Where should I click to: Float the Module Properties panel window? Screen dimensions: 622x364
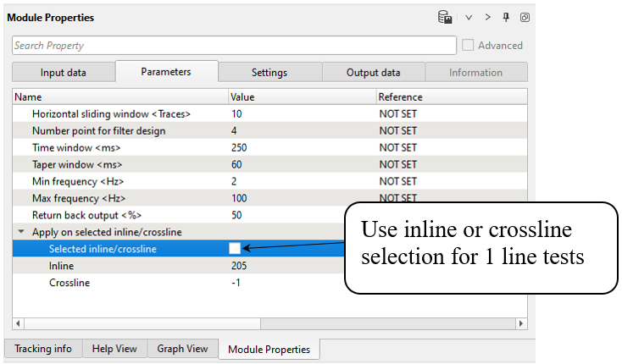pyautogui.click(x=525, y=17)
